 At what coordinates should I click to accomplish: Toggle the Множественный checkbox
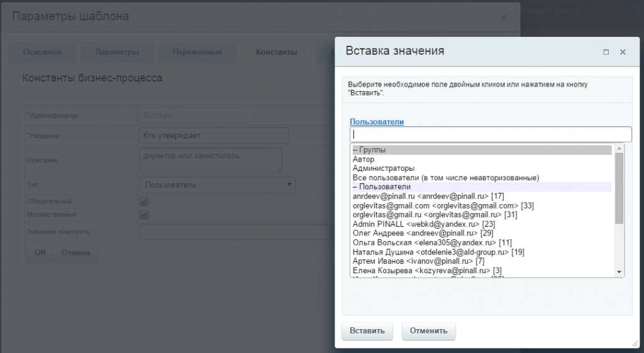point(144,215)
